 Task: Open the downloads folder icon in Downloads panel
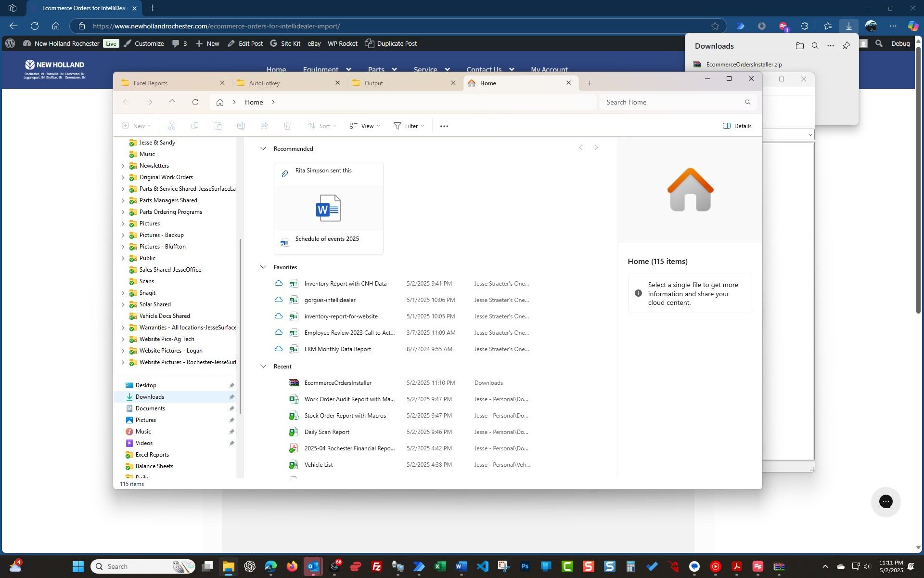pos(799,46)
